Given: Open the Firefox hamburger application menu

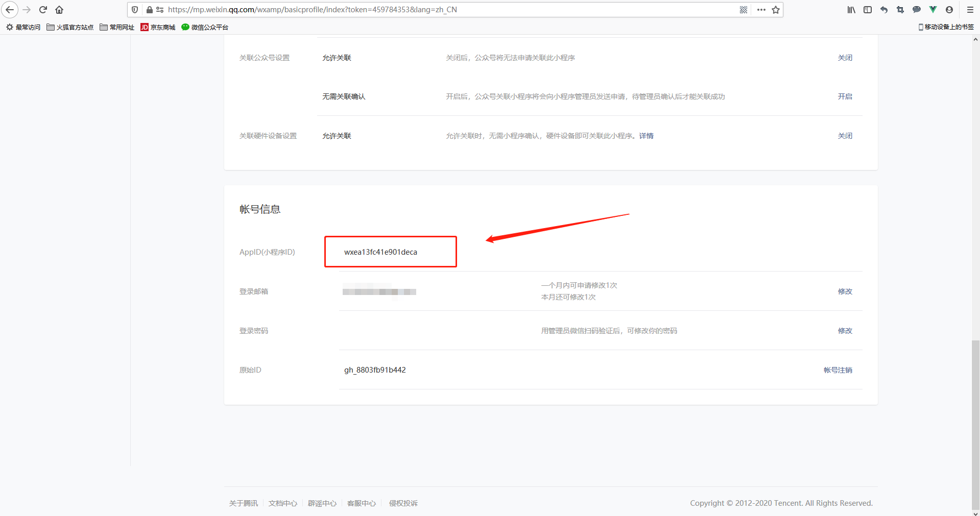Looking at the screenshot, I should [970, 10].
